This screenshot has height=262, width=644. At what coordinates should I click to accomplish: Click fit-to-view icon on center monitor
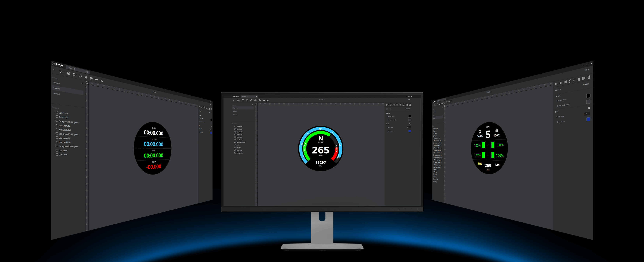coord(256,104)
